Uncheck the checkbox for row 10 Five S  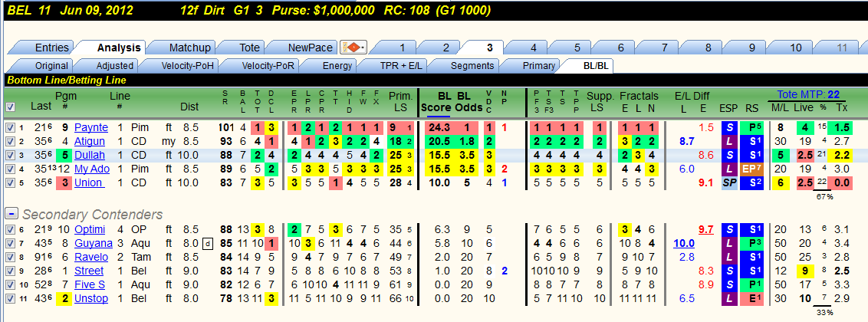point(9,285)
